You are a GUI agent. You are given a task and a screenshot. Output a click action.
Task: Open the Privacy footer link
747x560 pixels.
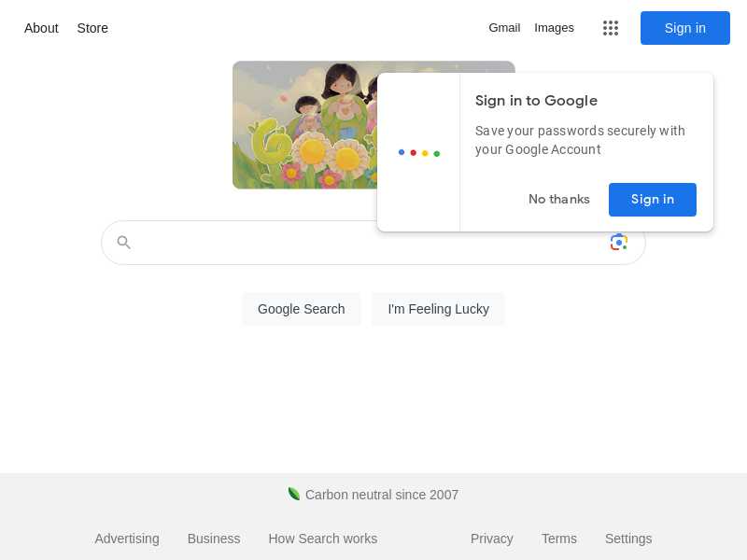491,539
